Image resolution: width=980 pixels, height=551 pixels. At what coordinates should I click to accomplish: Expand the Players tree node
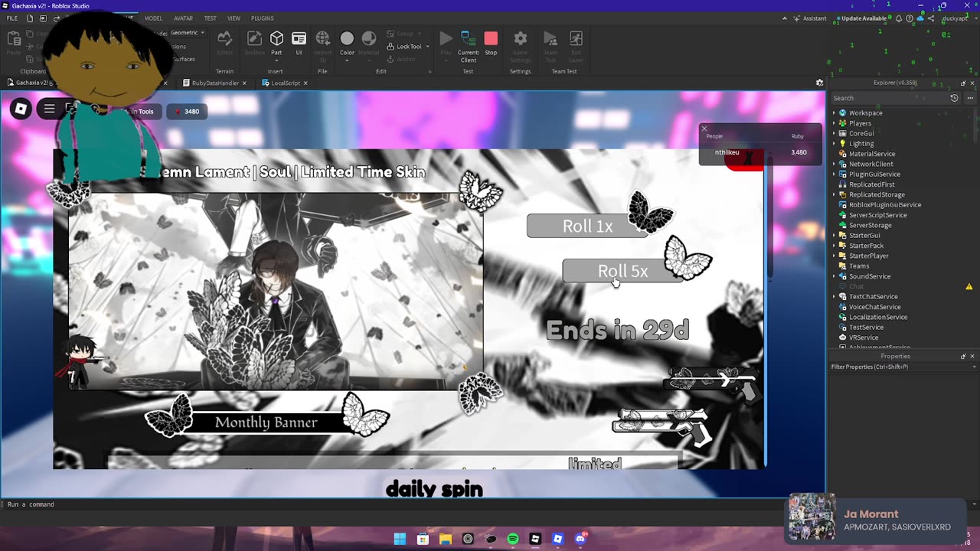pyautogui.click(x=834, y=123)
